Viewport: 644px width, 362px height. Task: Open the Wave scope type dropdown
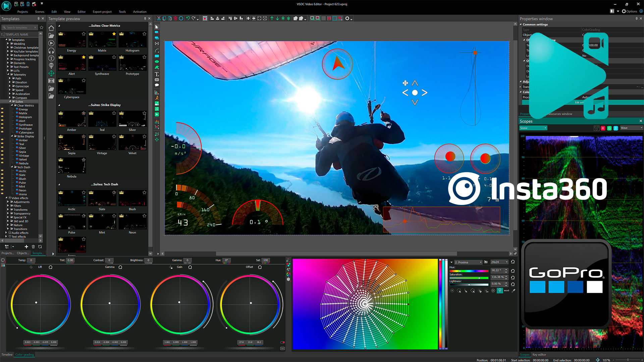click(631, 128)
